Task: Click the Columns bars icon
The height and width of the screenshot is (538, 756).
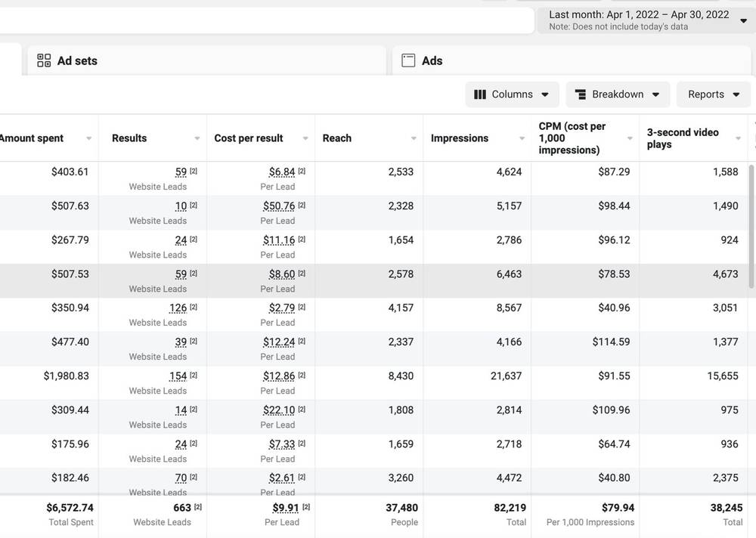Action: (480, 94)
